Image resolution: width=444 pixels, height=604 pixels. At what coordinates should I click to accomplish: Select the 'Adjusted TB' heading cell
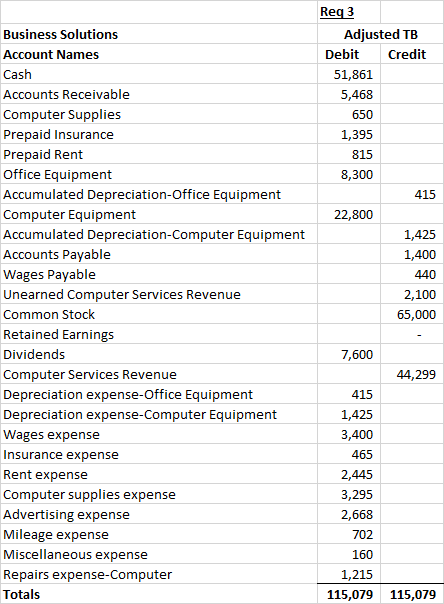click(380, 34)
